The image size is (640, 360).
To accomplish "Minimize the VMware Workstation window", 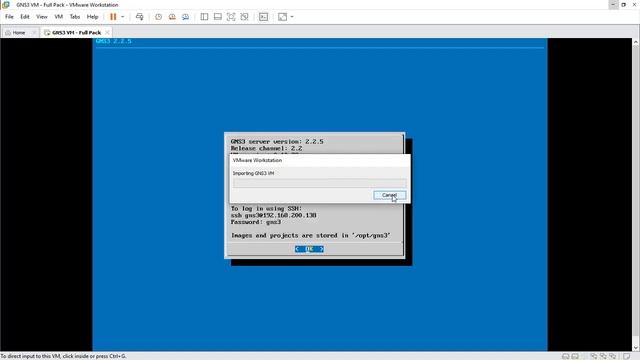I will point(613,4).
